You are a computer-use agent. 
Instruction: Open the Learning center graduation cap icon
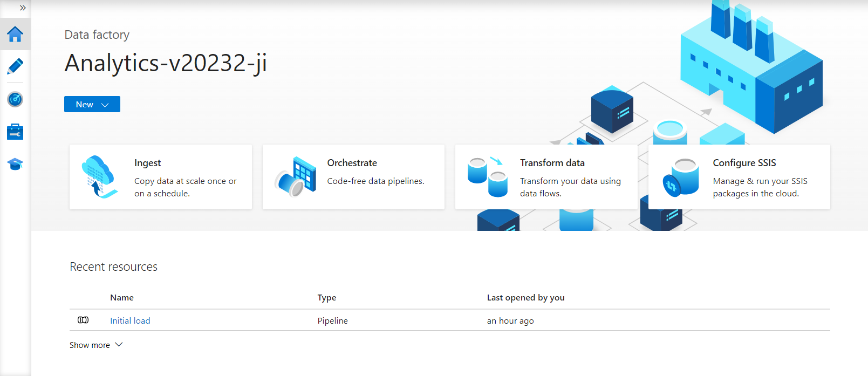tap(15, 164)
